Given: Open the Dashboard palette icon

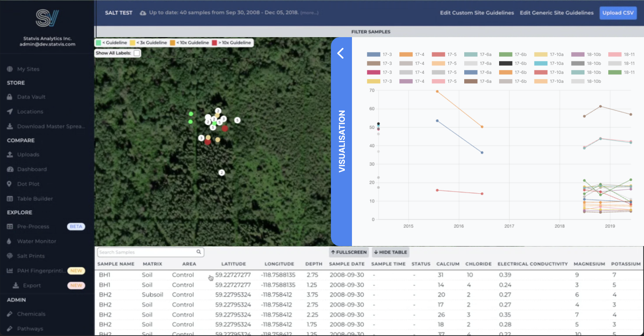Looking at the screenshot, I should (x=10, y=169).
